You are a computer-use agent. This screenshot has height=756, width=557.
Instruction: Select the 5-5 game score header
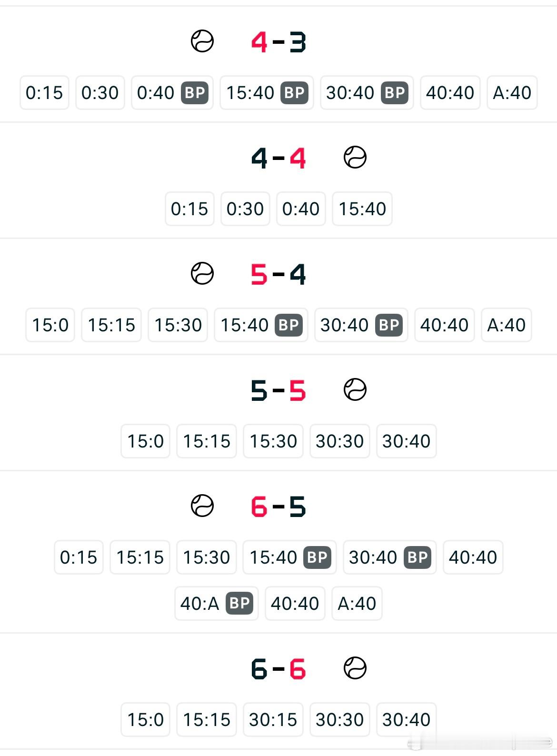(x=278, y=390)
